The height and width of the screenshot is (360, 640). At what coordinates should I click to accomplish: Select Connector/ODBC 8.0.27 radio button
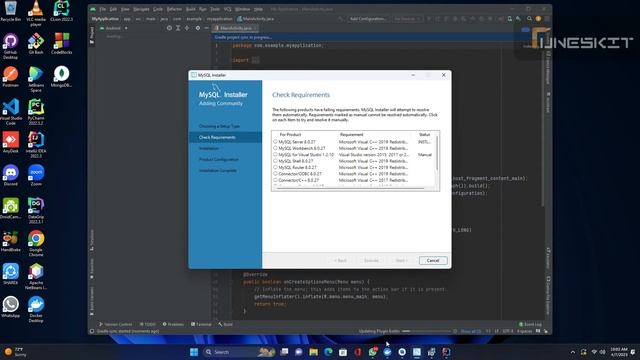tap(275, 173)
